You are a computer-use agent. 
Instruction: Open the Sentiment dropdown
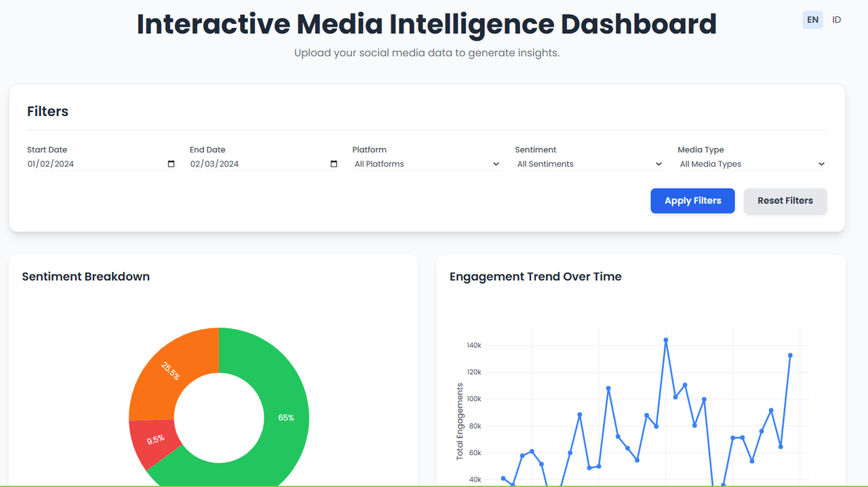(589, 164)
